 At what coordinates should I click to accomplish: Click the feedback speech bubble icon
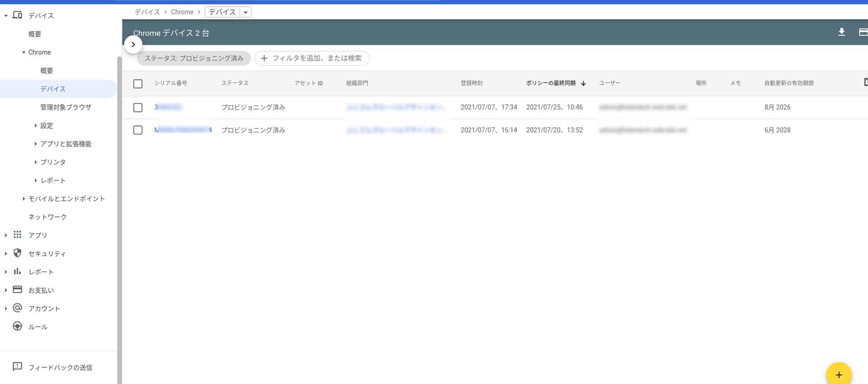(x=17, y=366)
